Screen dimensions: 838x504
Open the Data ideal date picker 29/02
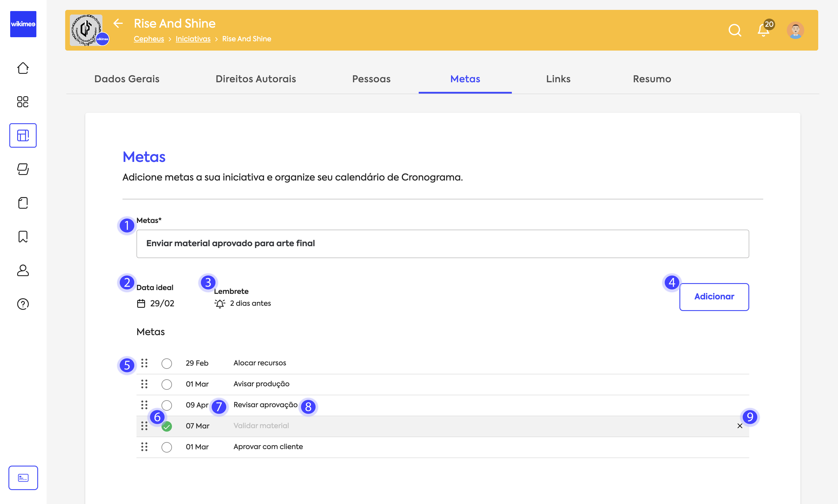coord(156,303)
